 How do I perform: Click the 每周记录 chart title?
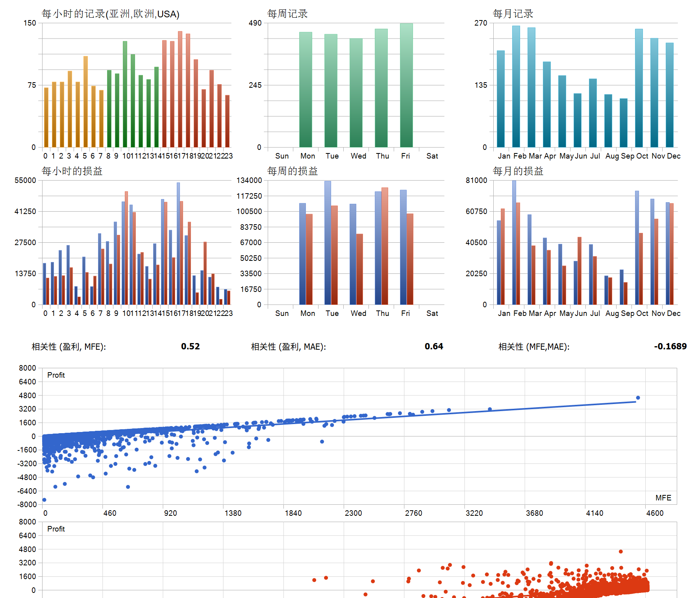pos(287,14)
